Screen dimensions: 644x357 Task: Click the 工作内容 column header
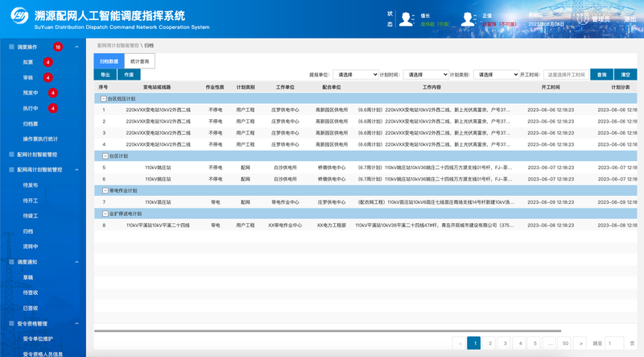[x=431, y=87]
